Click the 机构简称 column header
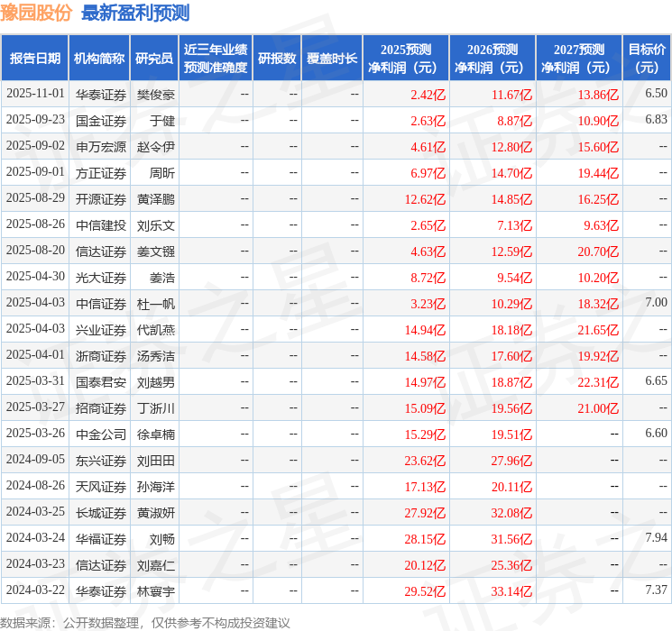The height and width of the screenshot is (631, 672). pos(98,58)
